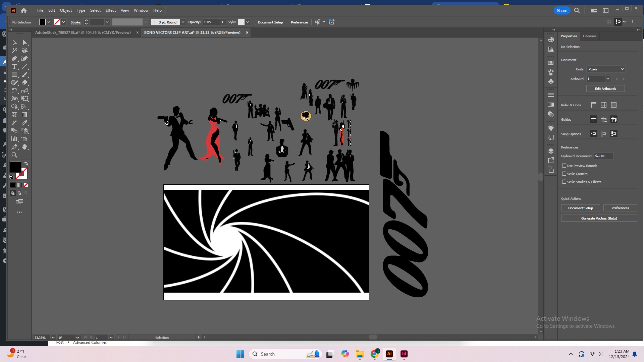644x362 pixels.
Task: Select the Rotate tool
Action: coord(14,91)
